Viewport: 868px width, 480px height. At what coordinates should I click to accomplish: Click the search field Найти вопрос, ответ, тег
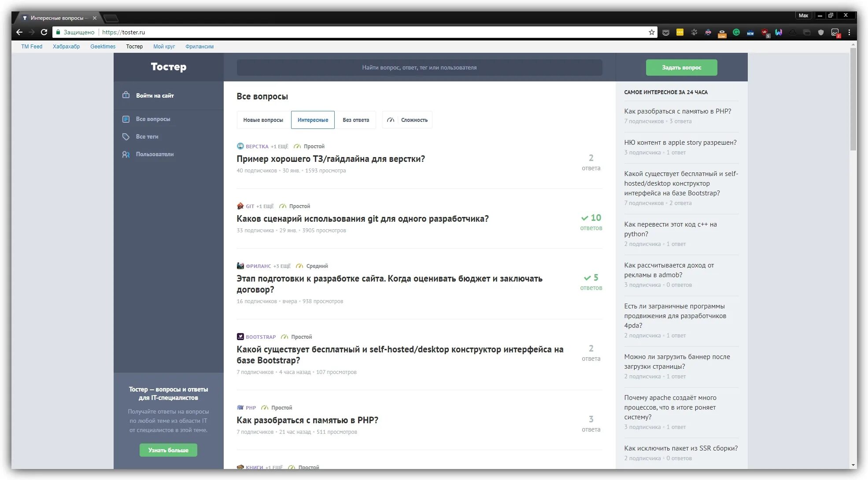click(419, 67)
